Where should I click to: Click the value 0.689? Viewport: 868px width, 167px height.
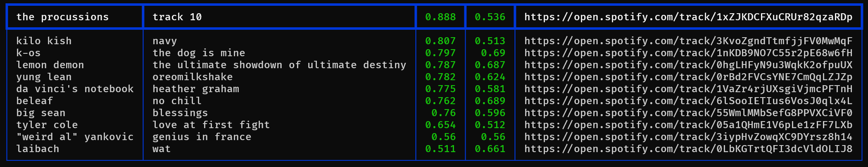(490, 101)
